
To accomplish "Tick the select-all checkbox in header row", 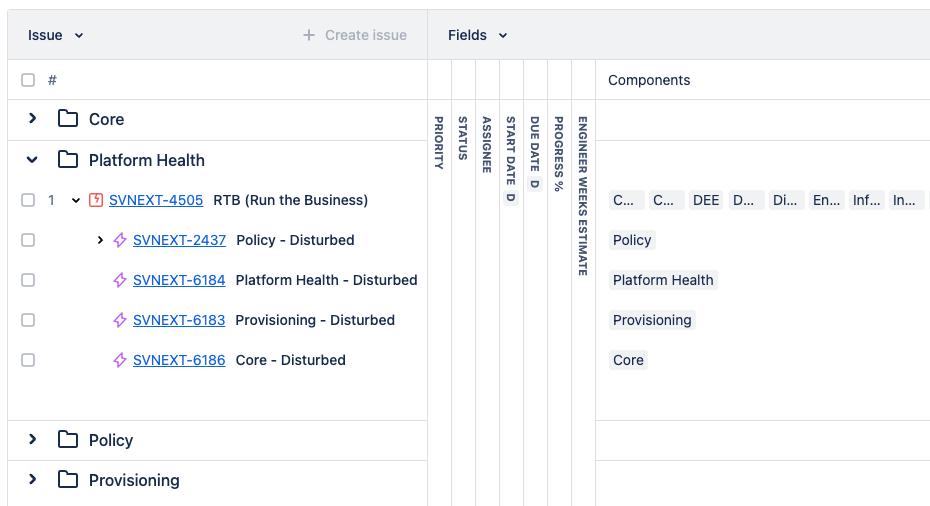I will [28, 80].
